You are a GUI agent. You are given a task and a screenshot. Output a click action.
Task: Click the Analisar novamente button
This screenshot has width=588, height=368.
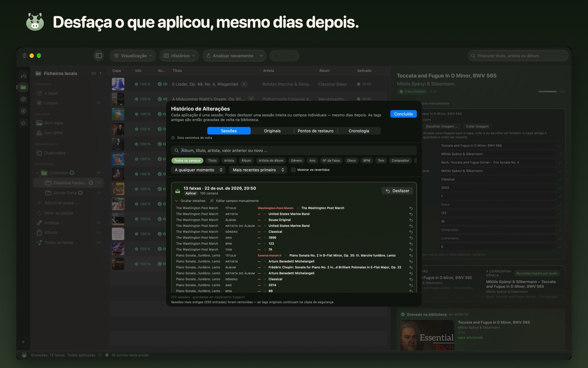tap(230, 56)
